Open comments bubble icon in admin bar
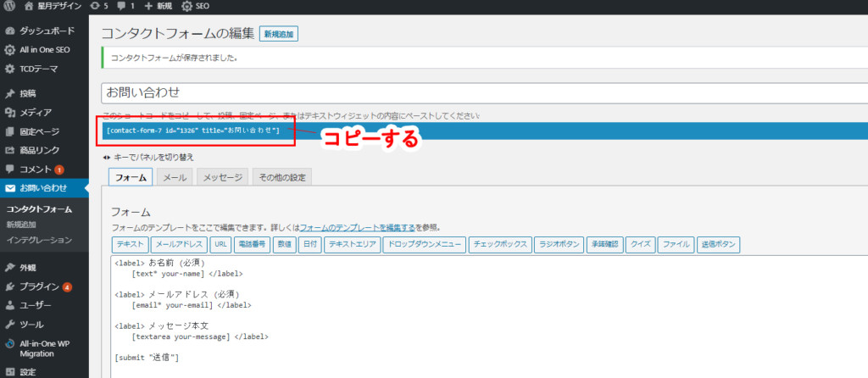 pyautogui.click(x=122, y=7)
